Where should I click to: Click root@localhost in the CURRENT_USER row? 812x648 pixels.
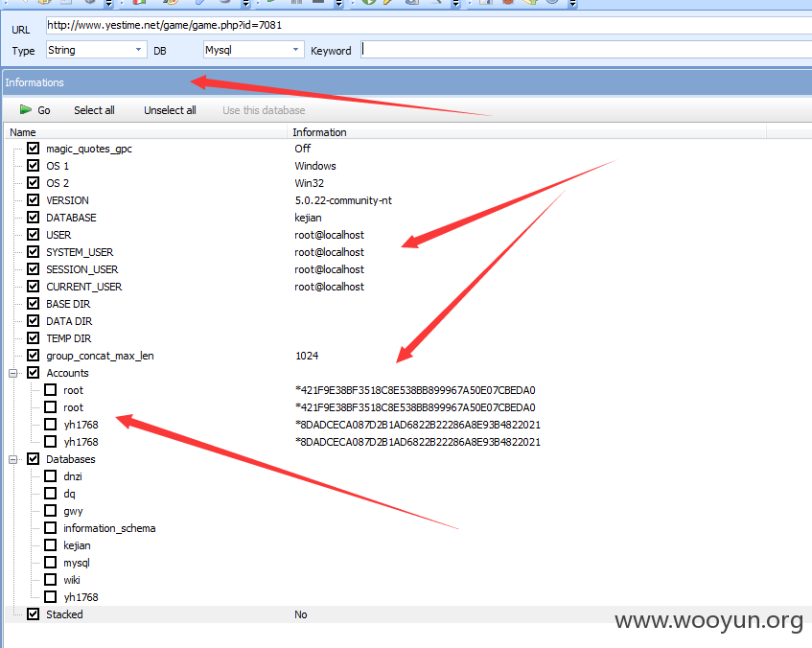coord(330,287)
